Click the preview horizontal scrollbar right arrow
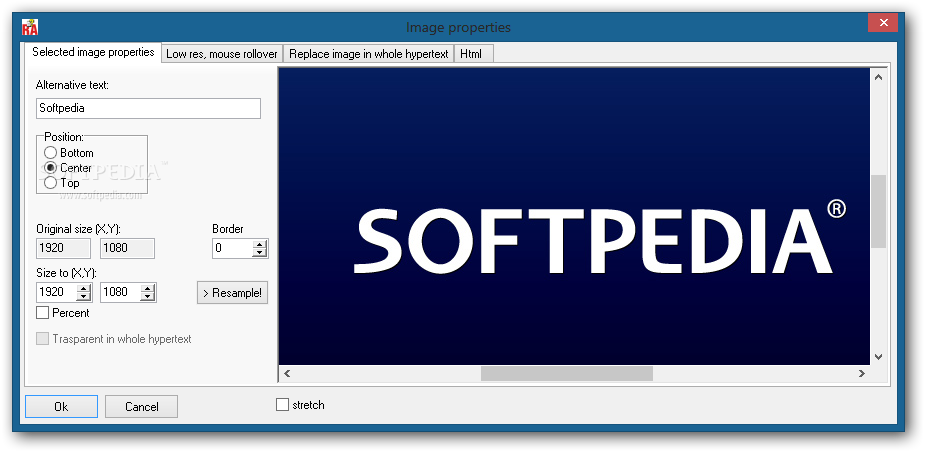925x452 pixels. click(862, 374)
